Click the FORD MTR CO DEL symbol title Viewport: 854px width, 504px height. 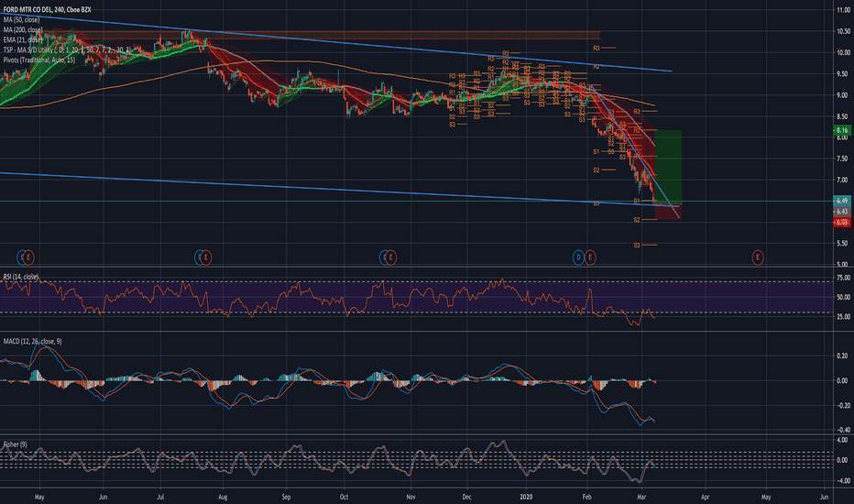27,10
